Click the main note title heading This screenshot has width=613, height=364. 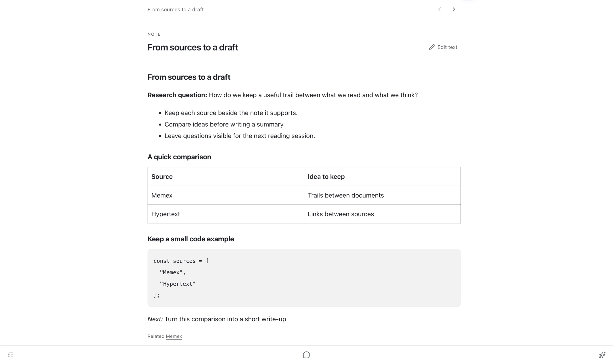pyautogui.click(x=193, y=47)
